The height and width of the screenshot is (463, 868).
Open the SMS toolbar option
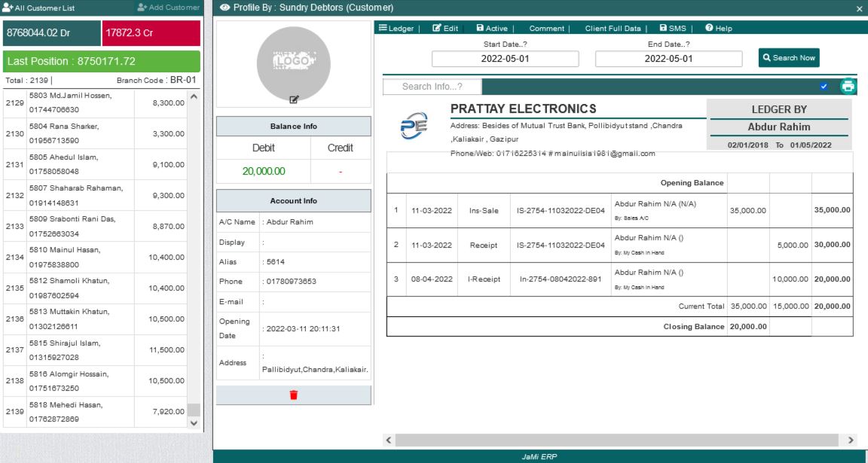pos(673,28)
